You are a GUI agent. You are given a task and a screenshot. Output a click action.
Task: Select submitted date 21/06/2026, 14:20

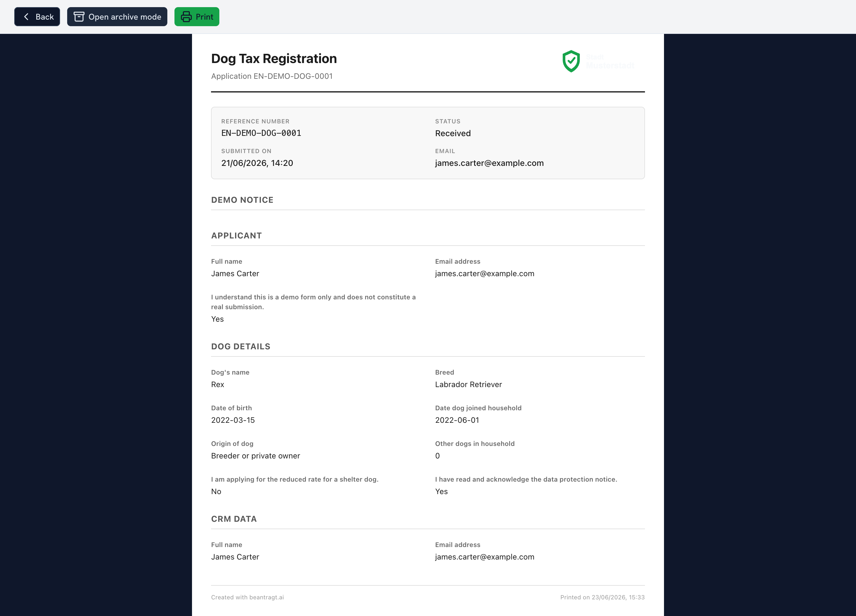(257, 163)
